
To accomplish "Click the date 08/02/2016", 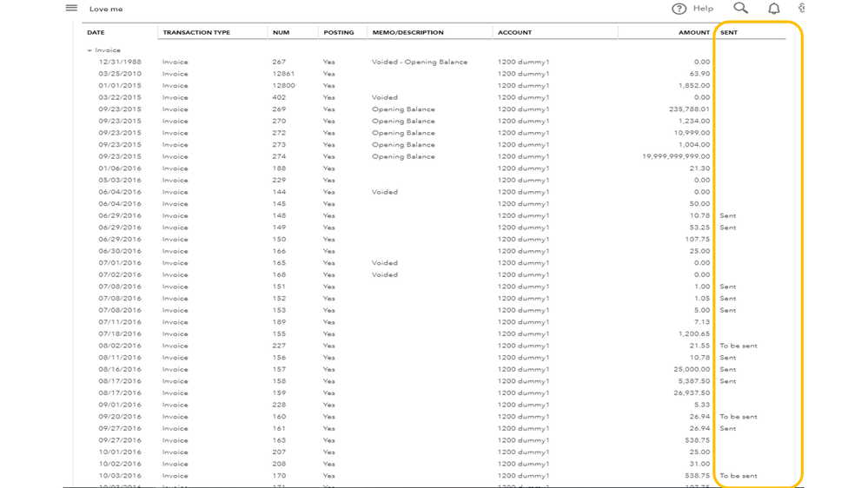I will pyautogui.click(x=120, y=346).
